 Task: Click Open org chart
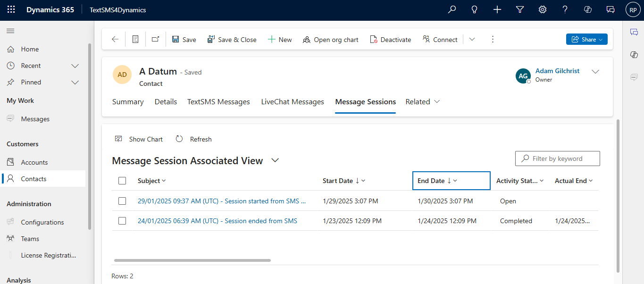click(x=331, y=40)
